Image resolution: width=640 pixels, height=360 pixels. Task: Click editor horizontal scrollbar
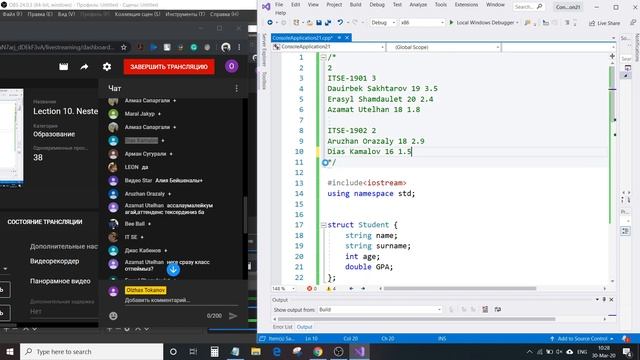pyautogui.click(x=460, y=289)
